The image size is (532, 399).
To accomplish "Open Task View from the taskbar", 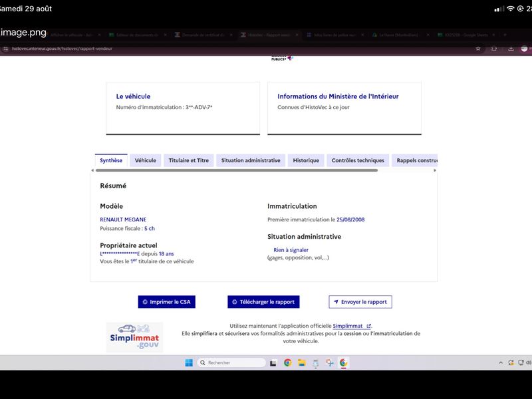I will tap(273, 363).
